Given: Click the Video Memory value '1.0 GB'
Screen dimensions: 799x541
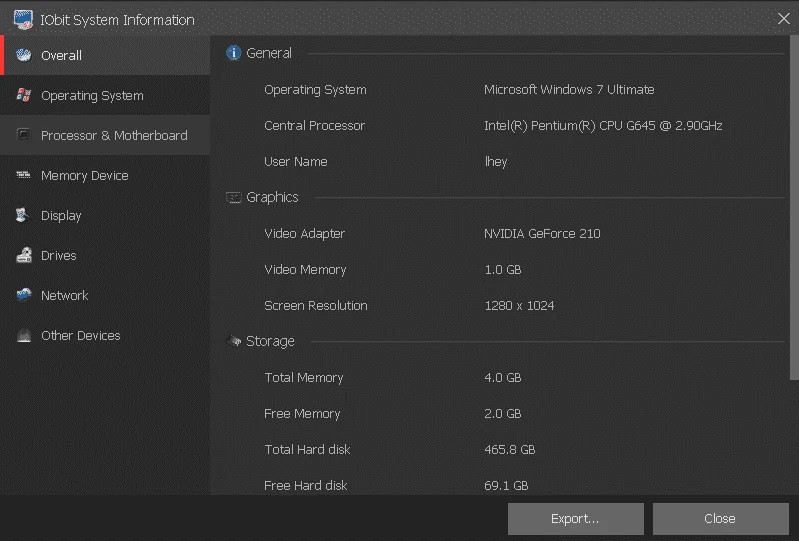Looking at the screenshot, I should (x=503, y=270).
